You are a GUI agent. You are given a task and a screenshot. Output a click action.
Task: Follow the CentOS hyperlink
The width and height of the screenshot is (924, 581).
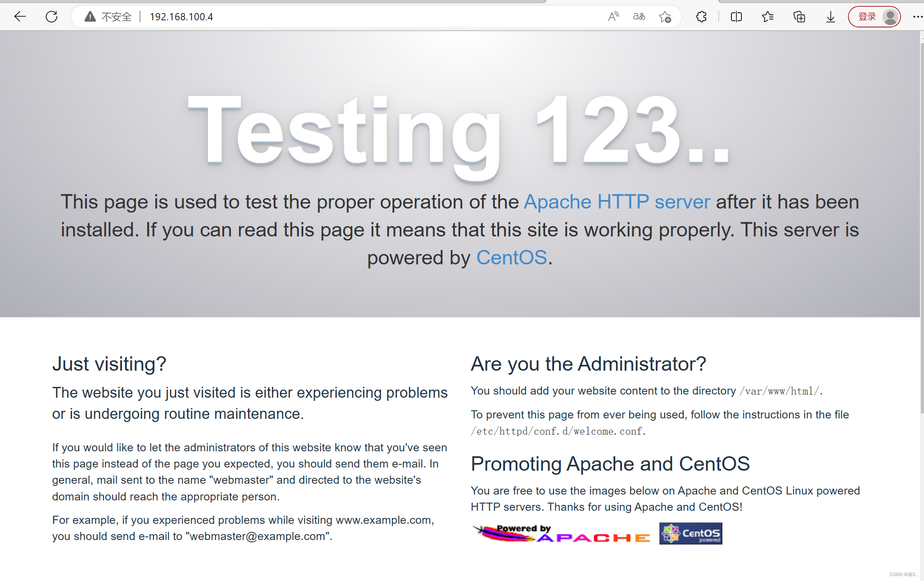point(511,258)
